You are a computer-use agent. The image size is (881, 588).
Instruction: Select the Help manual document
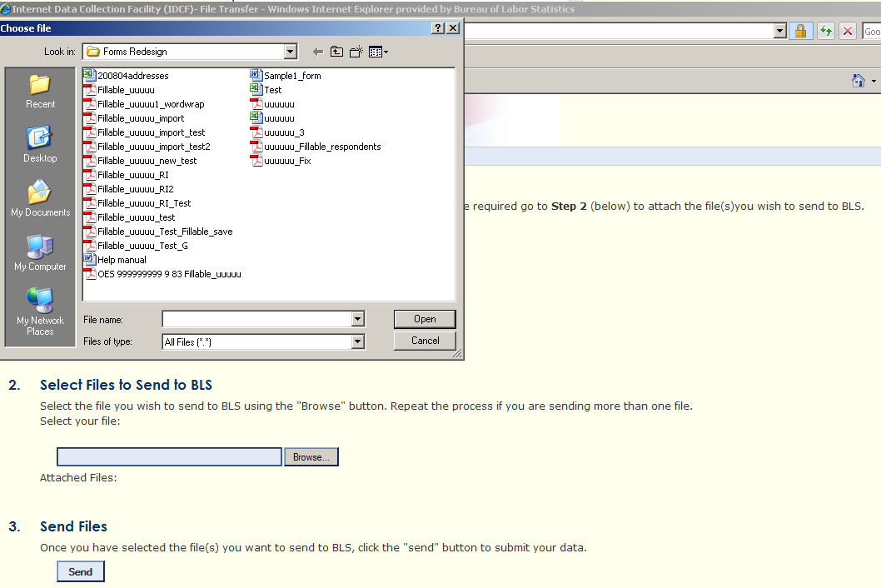pyautogui.click(x=121, y=260)
